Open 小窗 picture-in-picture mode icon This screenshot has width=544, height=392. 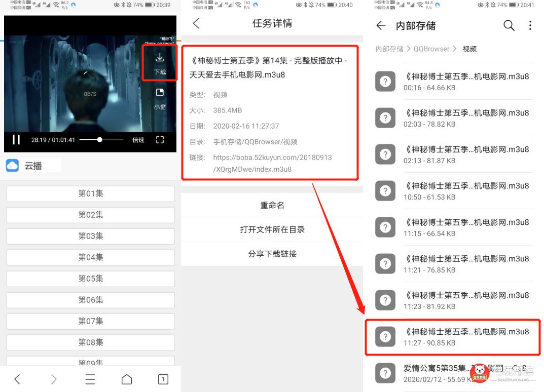point(160,97)
